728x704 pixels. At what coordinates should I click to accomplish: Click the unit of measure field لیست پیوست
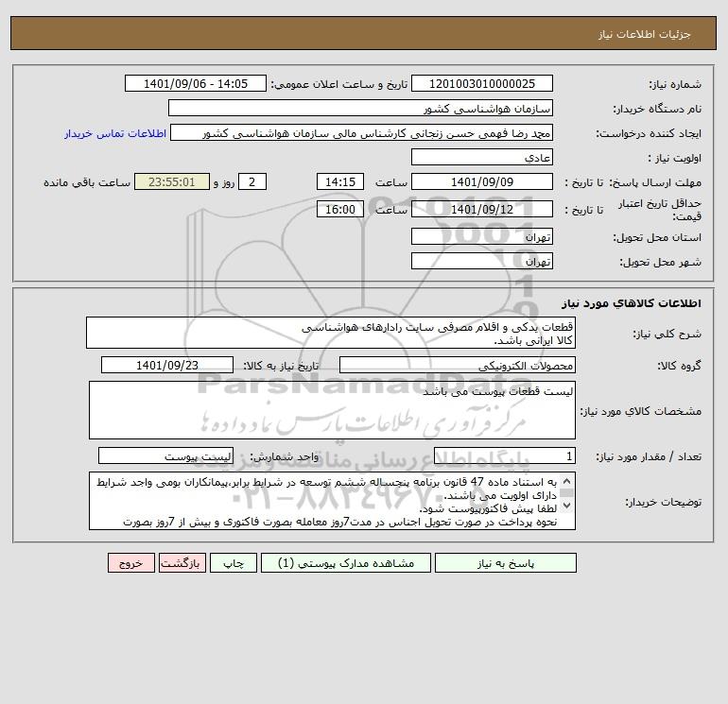[x=165, y=456]
